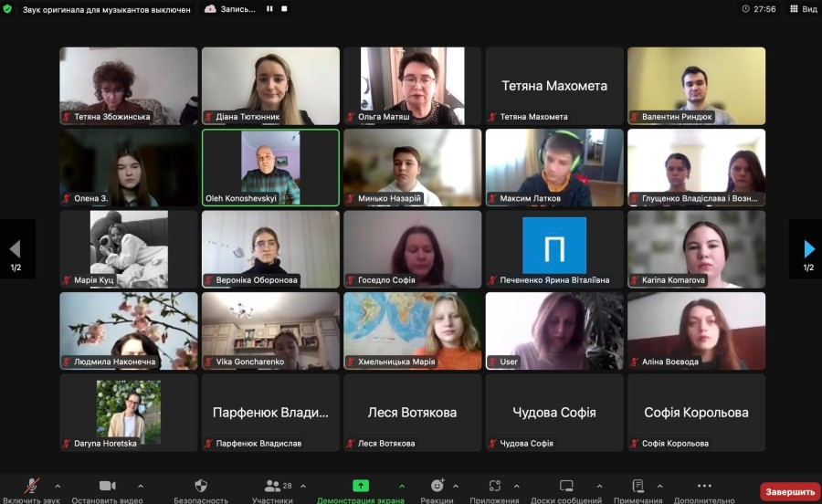Select Валентин Риндюк video tile
Screen dimensions: 822x504
pos(697,86)
